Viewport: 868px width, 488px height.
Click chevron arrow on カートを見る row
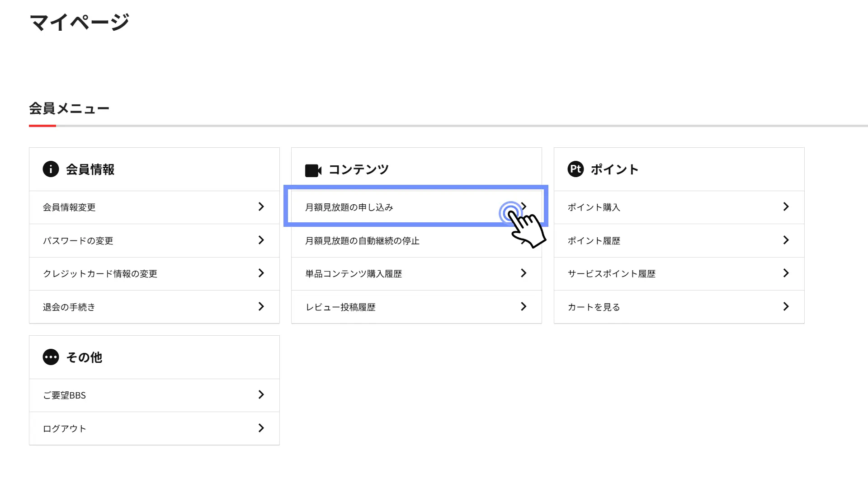pos(786,306)
